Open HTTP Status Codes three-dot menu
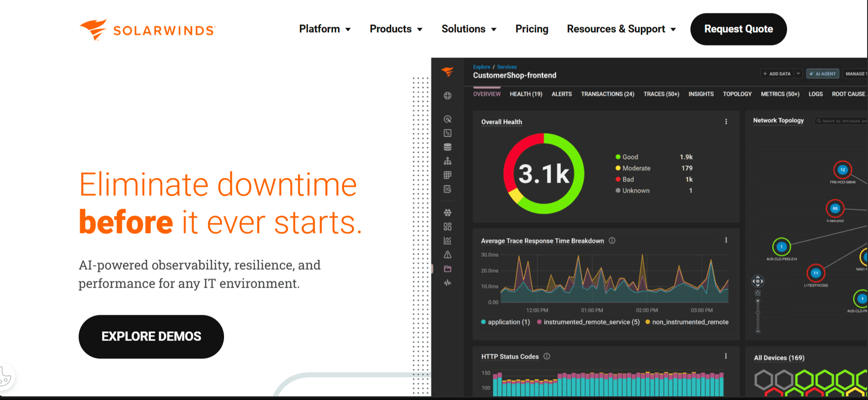Viewport: 868px width, 400px height. [726, 356]
